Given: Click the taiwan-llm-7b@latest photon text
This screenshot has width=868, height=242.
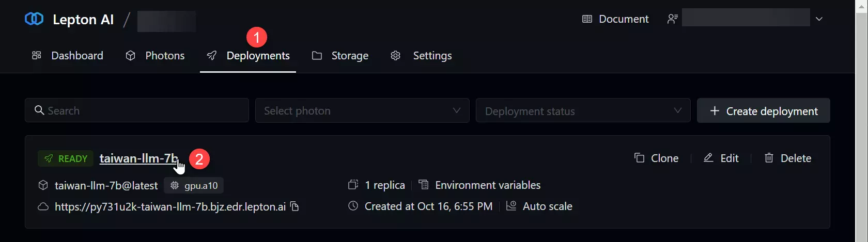Looking at the screenshot, I should (x=106, y=186).
